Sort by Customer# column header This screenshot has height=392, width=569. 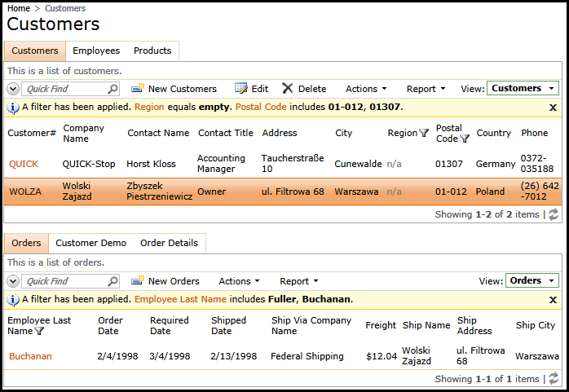click(32, 133)
